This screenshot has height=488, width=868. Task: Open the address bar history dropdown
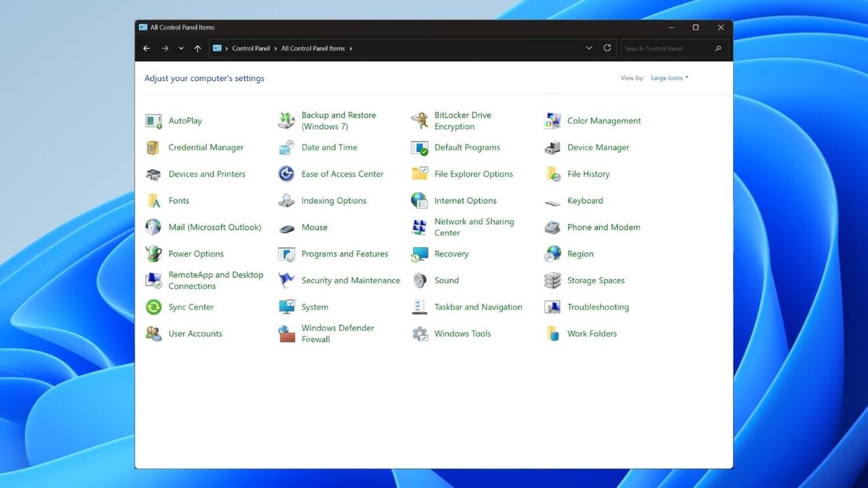click(589, 48)
